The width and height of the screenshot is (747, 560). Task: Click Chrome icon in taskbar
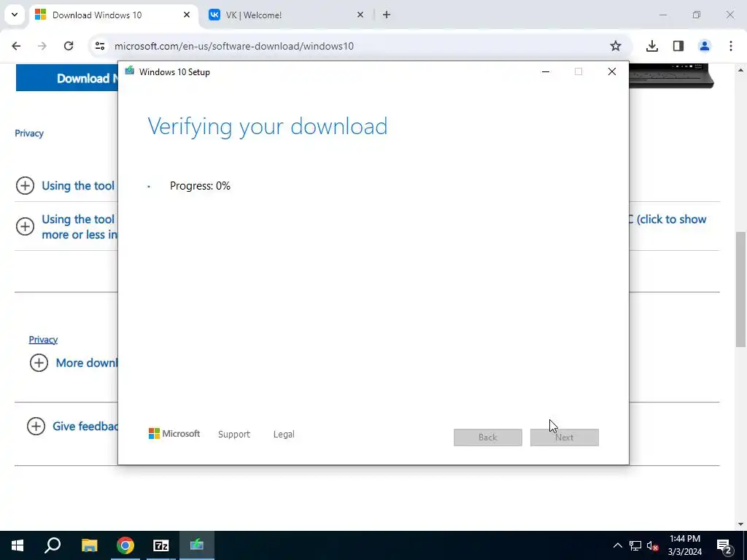125,545
